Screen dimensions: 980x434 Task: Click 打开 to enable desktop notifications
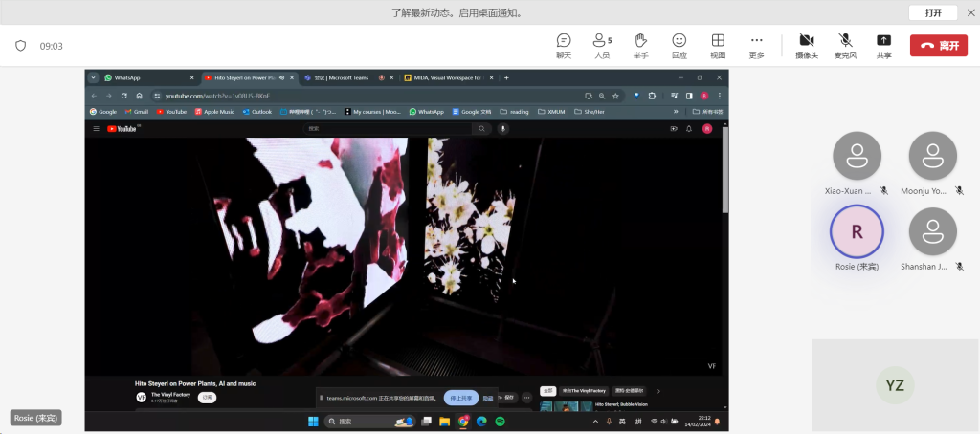[933, 12]
